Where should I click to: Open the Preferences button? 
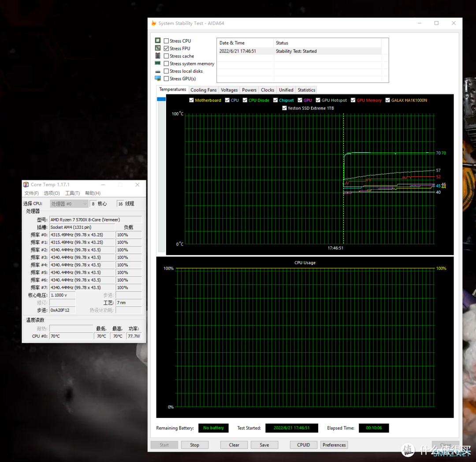[x=334, y=445]
